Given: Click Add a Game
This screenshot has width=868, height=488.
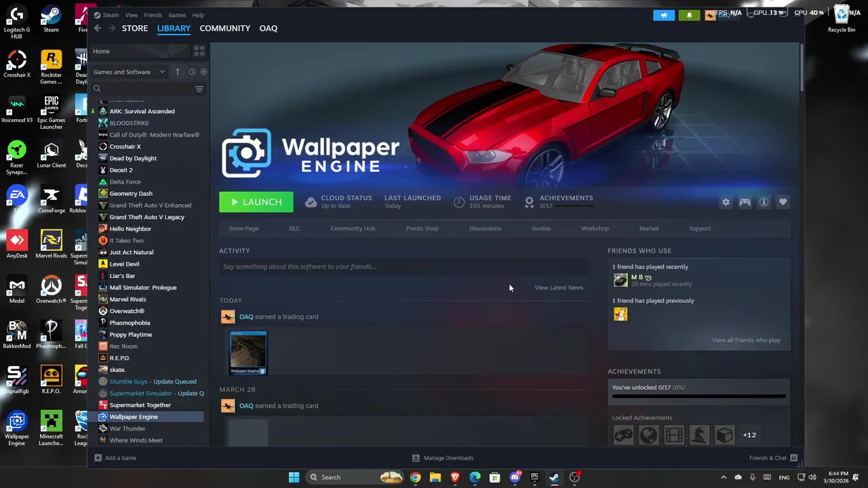Looking at the screenshot, I should (x=115, y=458).
